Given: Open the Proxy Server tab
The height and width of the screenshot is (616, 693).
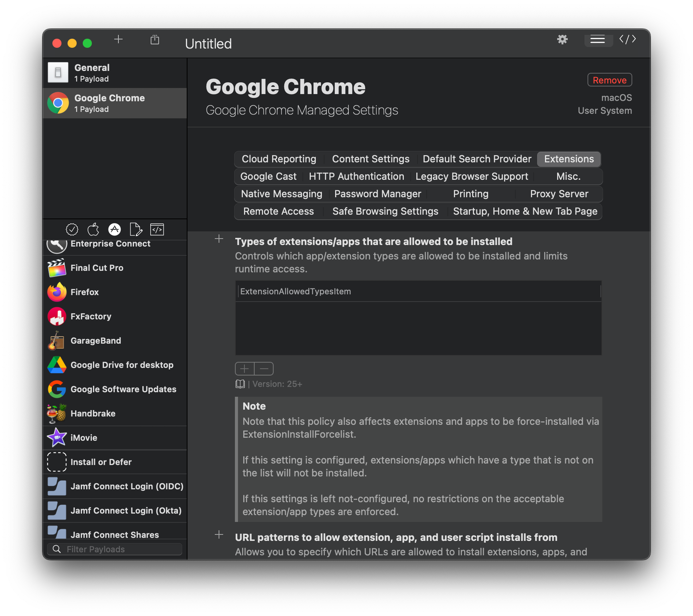Looking at the screenshot, I should 559,194.
